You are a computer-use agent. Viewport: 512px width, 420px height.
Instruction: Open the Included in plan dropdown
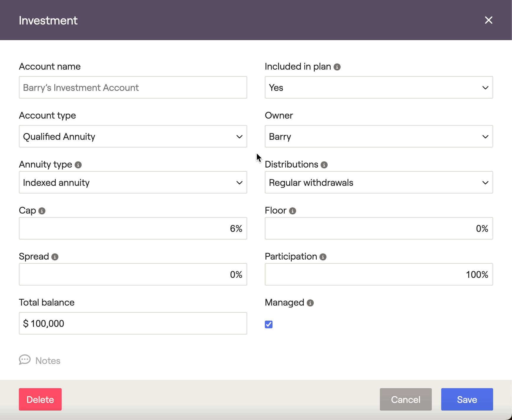click(379, 88)
